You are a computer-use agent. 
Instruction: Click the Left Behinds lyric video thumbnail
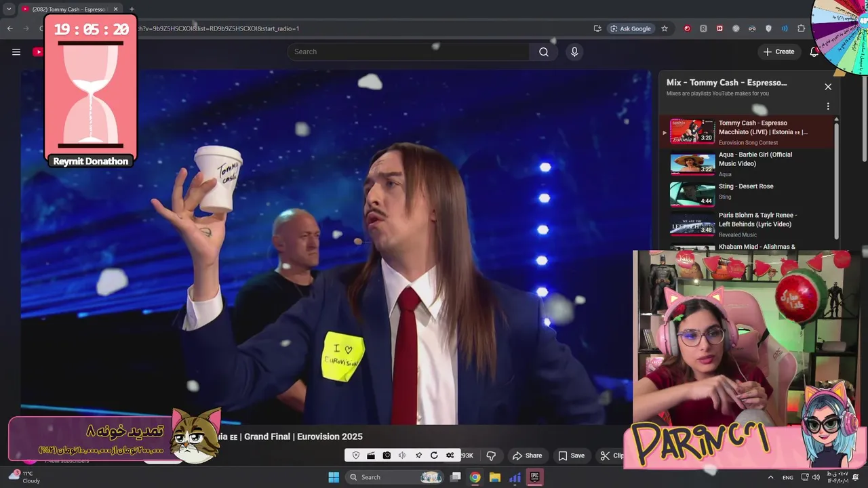(x=692, y=224)
